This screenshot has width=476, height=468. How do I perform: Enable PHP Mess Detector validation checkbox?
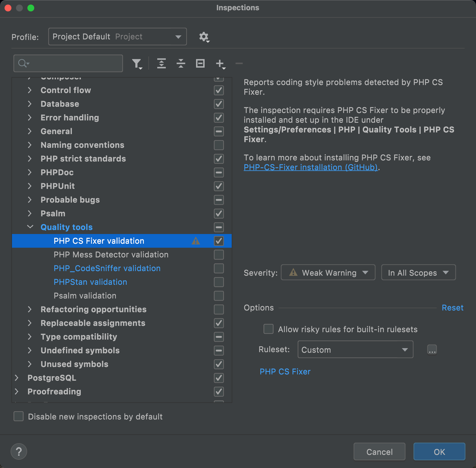point(219,255)
